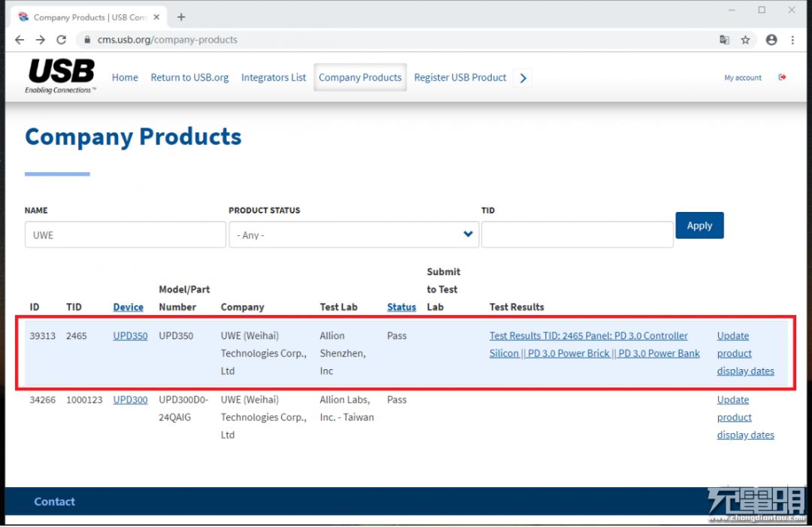The image size is (812, 527).
Task: Reload the page with refresh icon
Action: (61, 40)
